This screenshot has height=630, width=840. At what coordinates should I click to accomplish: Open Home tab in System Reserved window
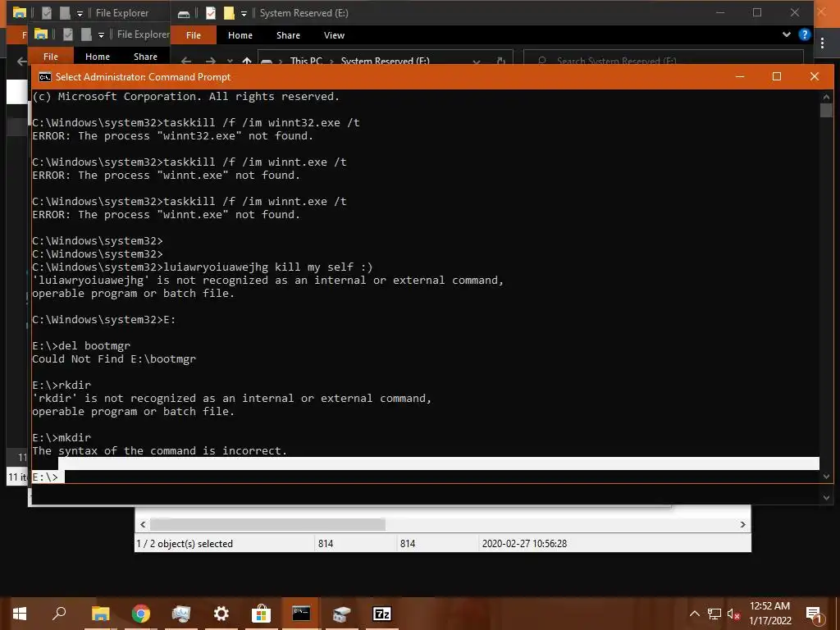240,35
